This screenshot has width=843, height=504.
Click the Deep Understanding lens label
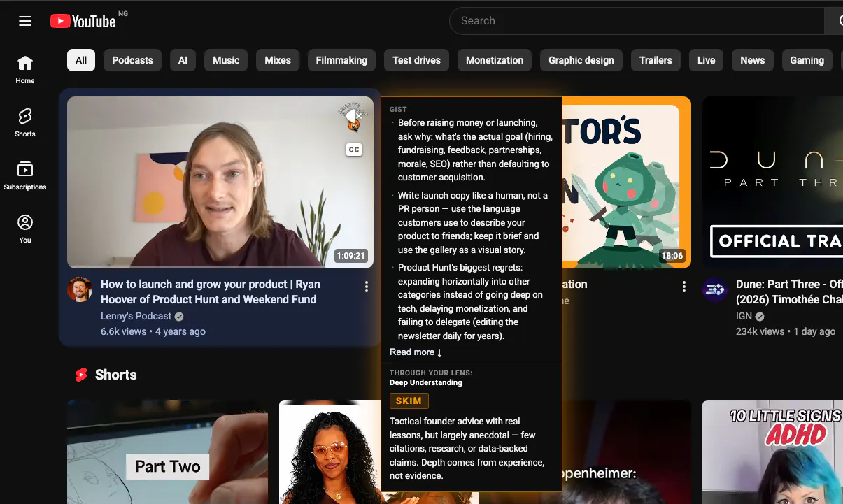[426, 383]
